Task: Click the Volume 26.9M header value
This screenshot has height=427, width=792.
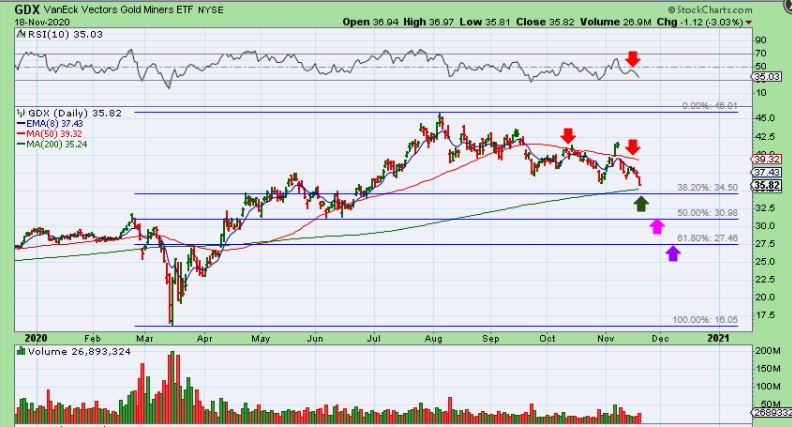Action: coord(616,22)
